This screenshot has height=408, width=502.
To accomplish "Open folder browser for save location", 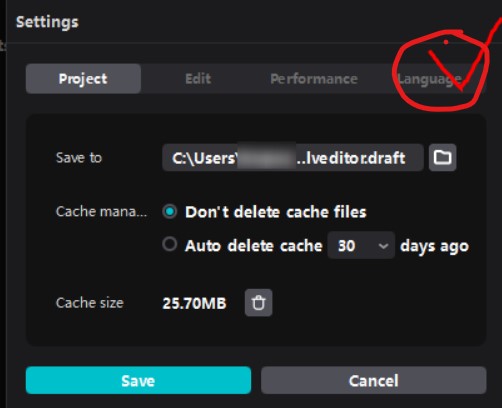I will point(442,157).
